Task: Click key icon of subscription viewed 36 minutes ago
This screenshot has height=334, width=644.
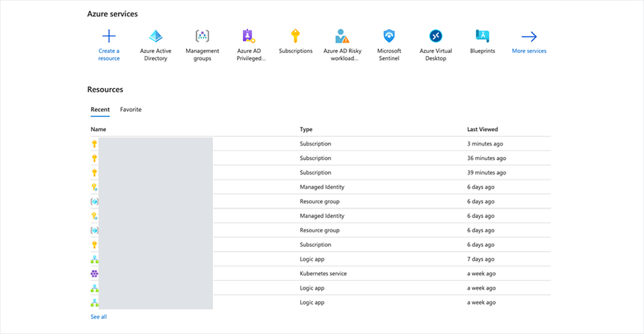Action: 94,158
